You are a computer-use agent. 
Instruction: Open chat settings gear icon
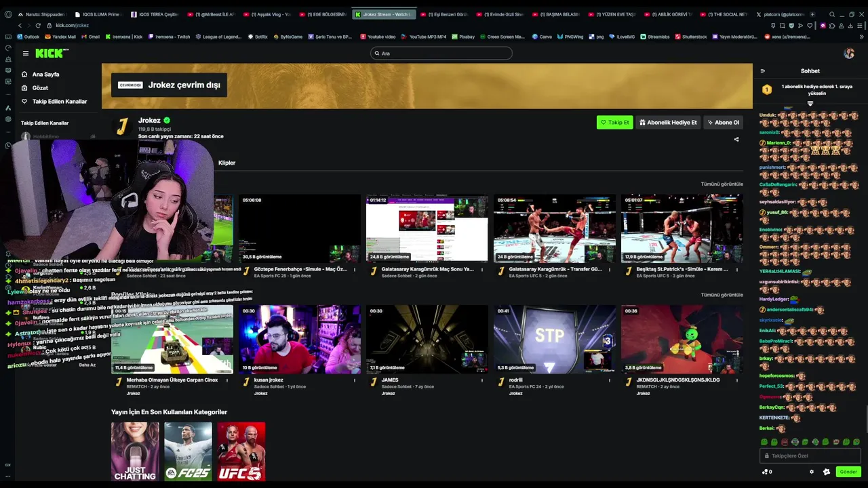pos(812,472)
